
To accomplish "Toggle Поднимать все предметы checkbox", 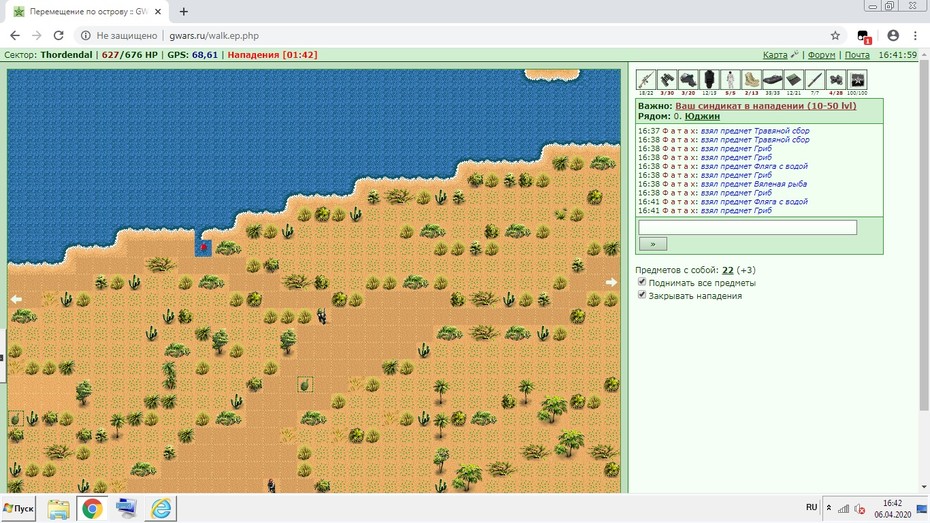I will 642,282.
